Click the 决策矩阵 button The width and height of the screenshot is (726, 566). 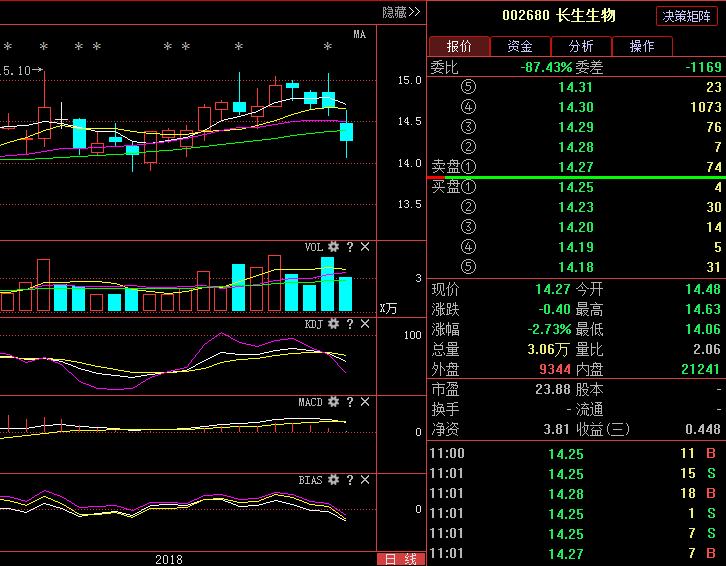pyautogui.click(x=688, y=16)
